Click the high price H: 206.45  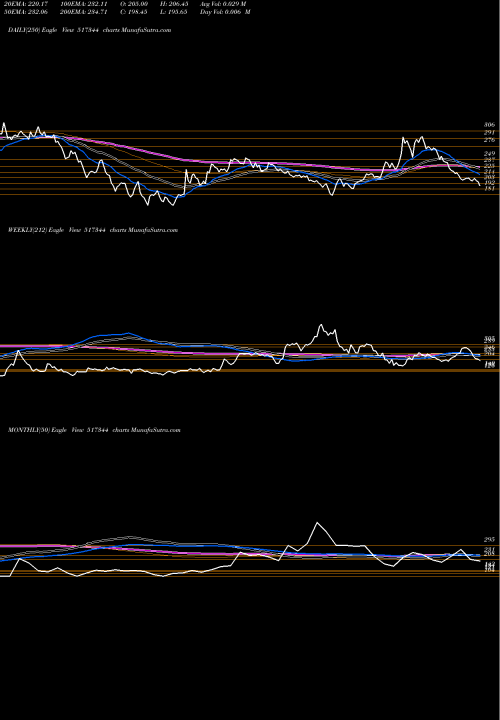(x=175, y=4)
